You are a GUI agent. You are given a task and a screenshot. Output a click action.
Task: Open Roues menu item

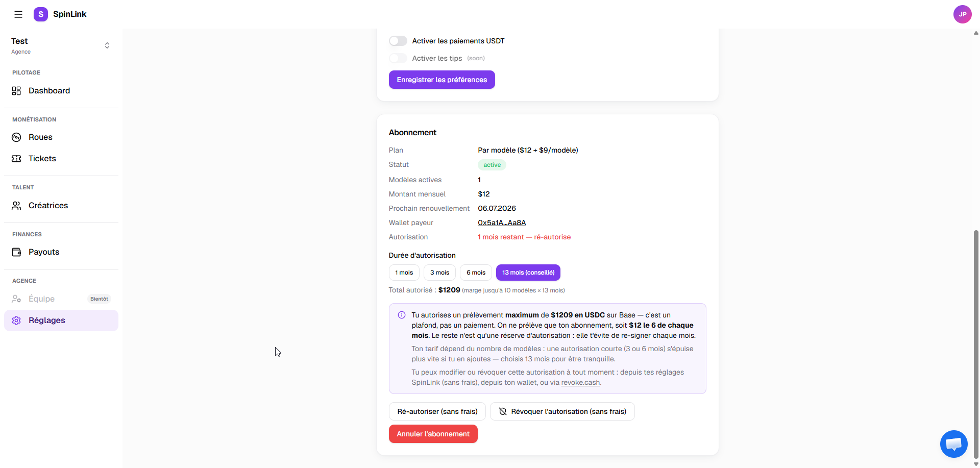coord(61,137)
